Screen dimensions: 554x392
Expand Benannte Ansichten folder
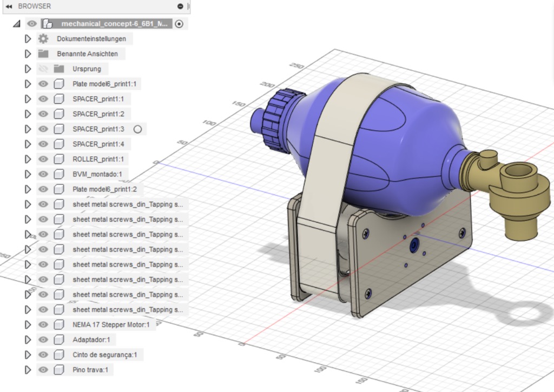[x=28, y=54]
